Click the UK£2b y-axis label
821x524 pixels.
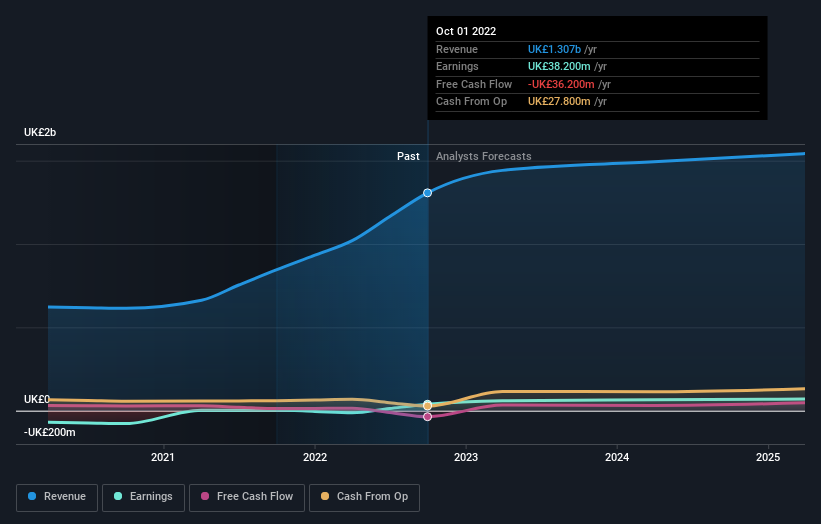pyautogui.click(x=40, y=132)
